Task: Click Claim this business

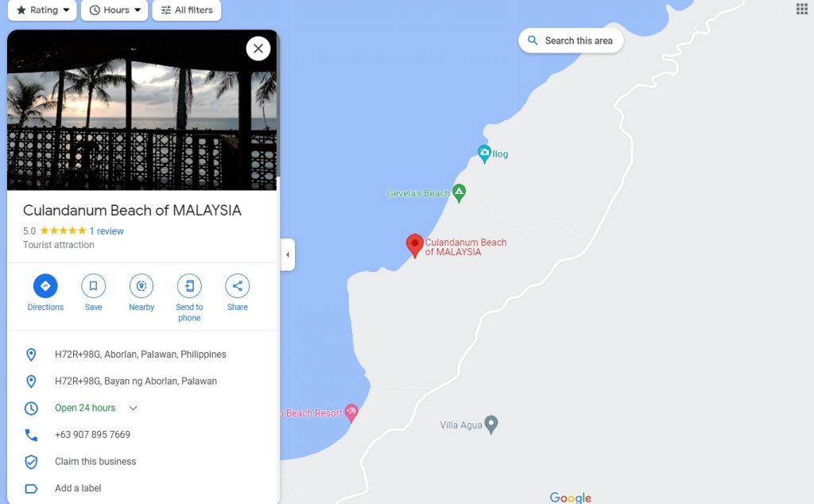Action: [x=95, y=461]
